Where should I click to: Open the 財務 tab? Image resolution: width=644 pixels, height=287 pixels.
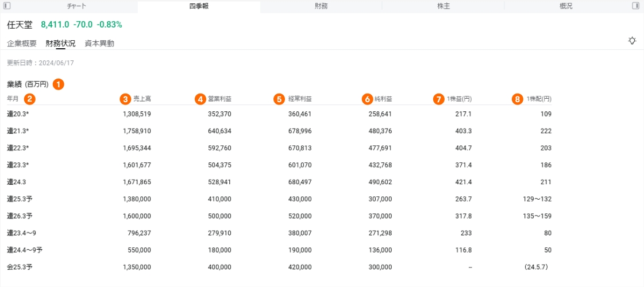pyautogui.click(x=321, y=6)
